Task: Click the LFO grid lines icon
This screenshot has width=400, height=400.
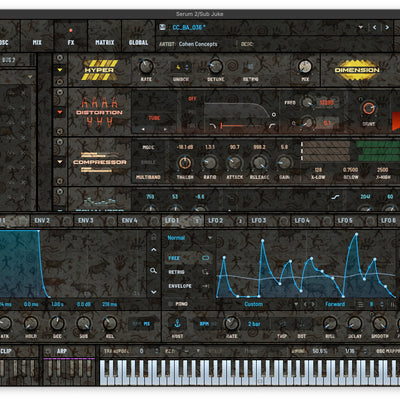Action: coord(360,304)
